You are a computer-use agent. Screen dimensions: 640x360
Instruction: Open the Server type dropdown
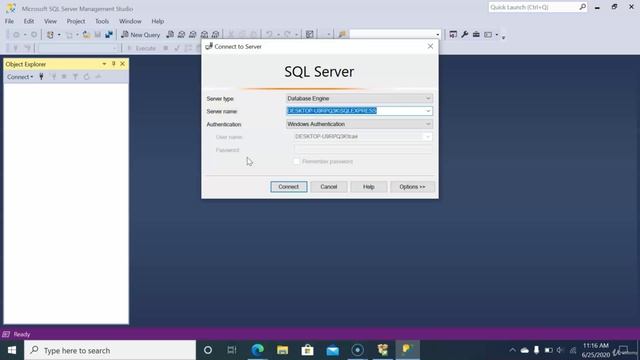(x=359, y=98)
